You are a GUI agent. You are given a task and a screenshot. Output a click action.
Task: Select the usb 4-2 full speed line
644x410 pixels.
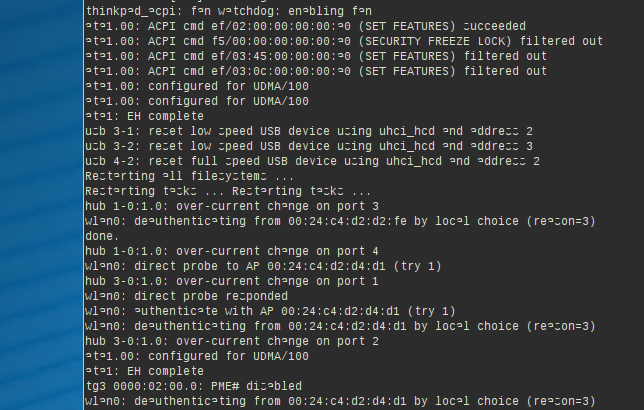pyautogui.click(x=312, y=161)
